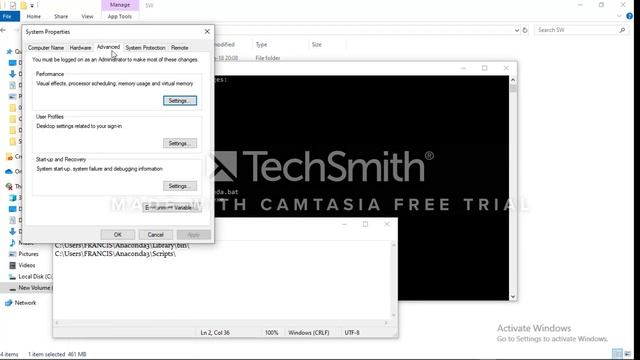Switch to the System Protection tab
The height and width of the screenshot is (360, 640).
tap(145, 48)
